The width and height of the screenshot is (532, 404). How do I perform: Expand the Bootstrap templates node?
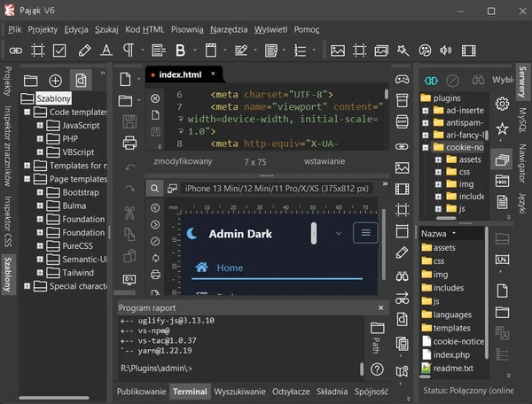click(40, 192)
